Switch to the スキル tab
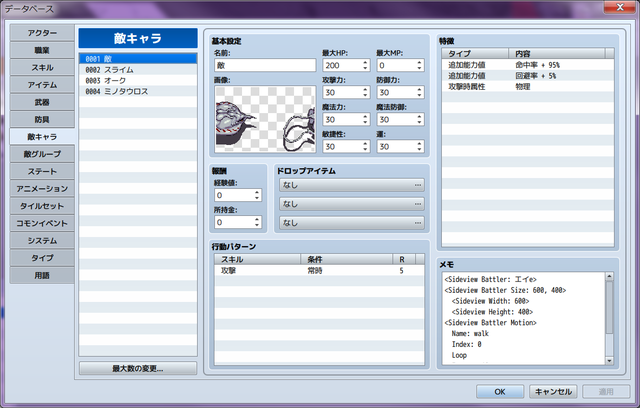 coord(42,67)
